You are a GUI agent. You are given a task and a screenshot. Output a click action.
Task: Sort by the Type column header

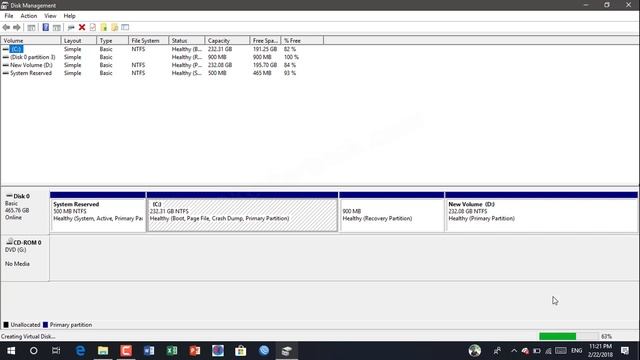pos(113,40)
